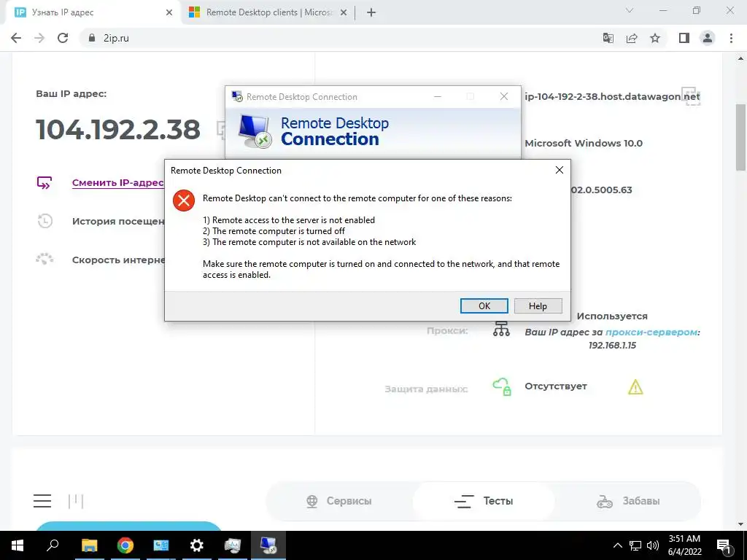
Task: Click Microsoft Windows 10.0 text
Action: coord(584,144)
